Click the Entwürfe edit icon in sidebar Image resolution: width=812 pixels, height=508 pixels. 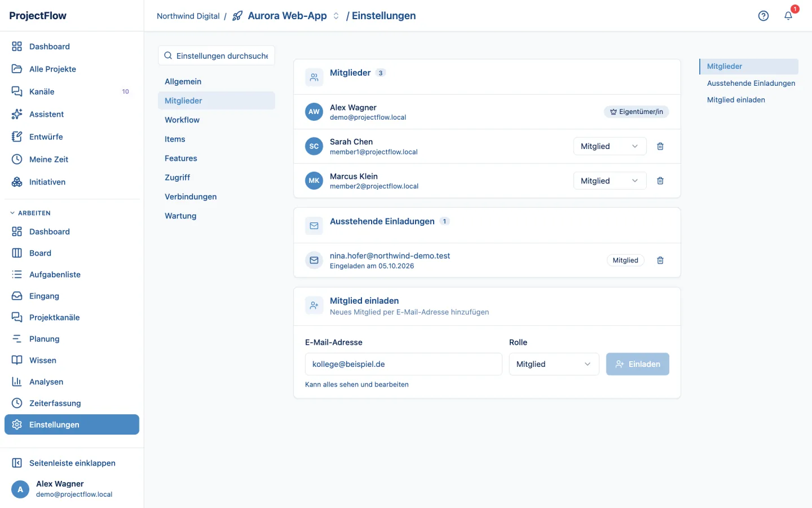(17, 137)
